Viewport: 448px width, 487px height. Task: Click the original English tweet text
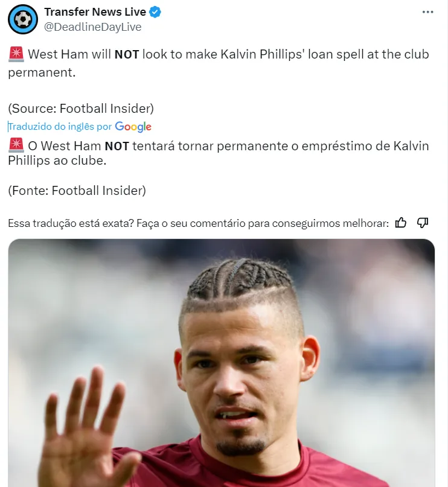point(219,63)
